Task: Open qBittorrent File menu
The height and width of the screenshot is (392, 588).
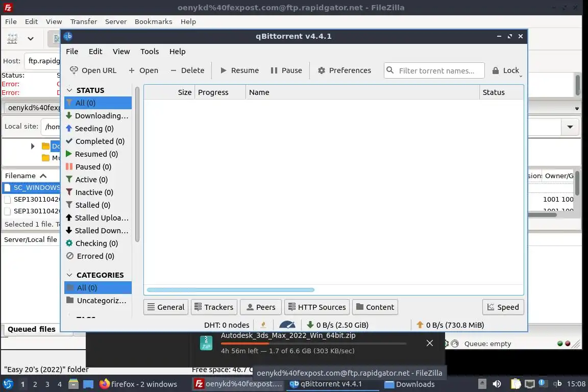Action: click(72, 52)
